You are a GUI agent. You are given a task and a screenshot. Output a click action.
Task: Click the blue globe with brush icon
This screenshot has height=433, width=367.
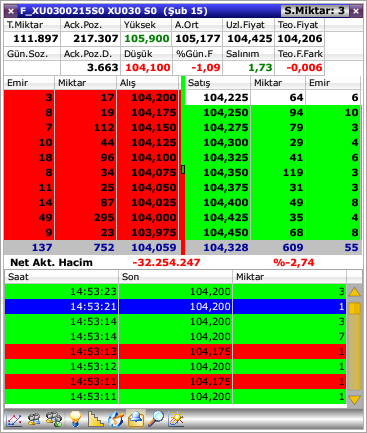click(116, 419)
